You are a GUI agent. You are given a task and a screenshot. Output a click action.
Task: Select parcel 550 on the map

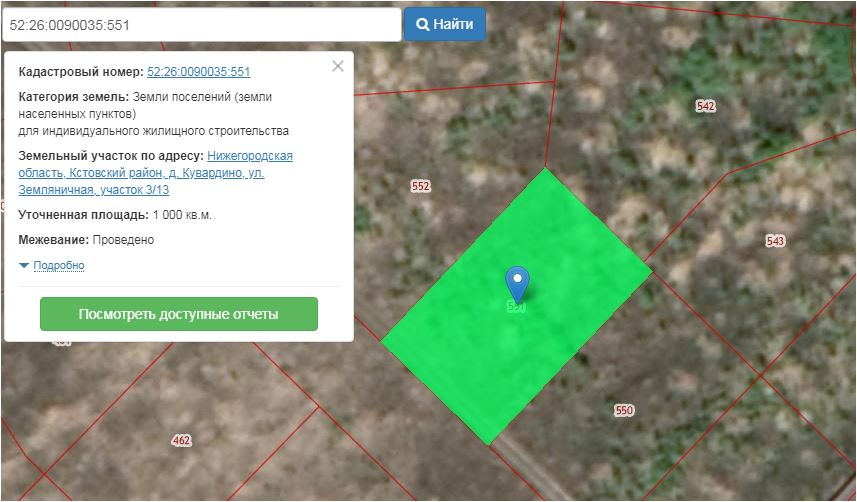click(x=624, y=410)
